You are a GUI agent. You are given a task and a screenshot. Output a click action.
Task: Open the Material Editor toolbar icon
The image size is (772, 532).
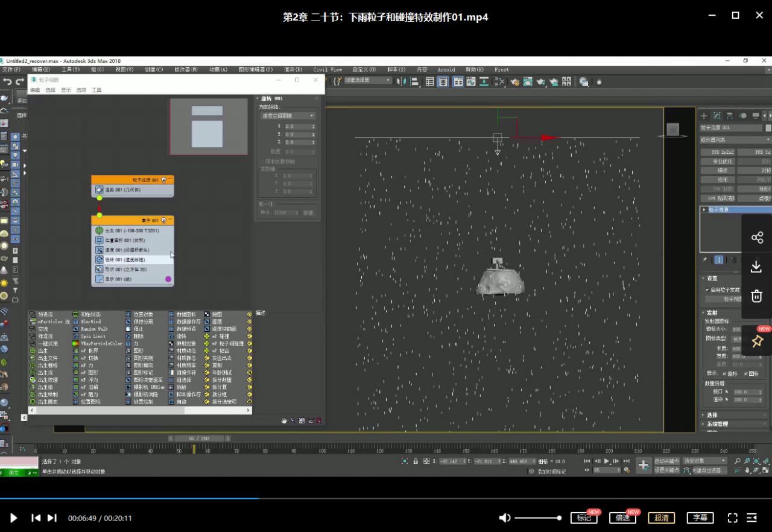tap(499, 81)
